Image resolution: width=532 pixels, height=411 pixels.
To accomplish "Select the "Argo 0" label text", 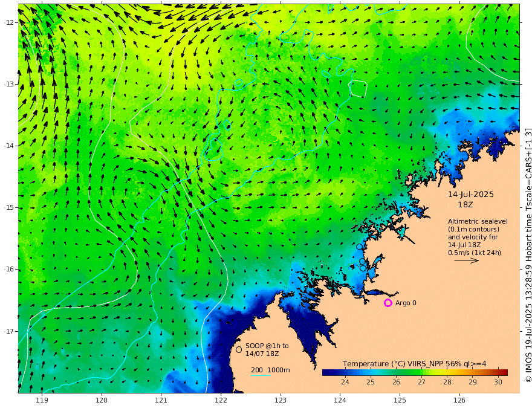I will tap(406, 303).
